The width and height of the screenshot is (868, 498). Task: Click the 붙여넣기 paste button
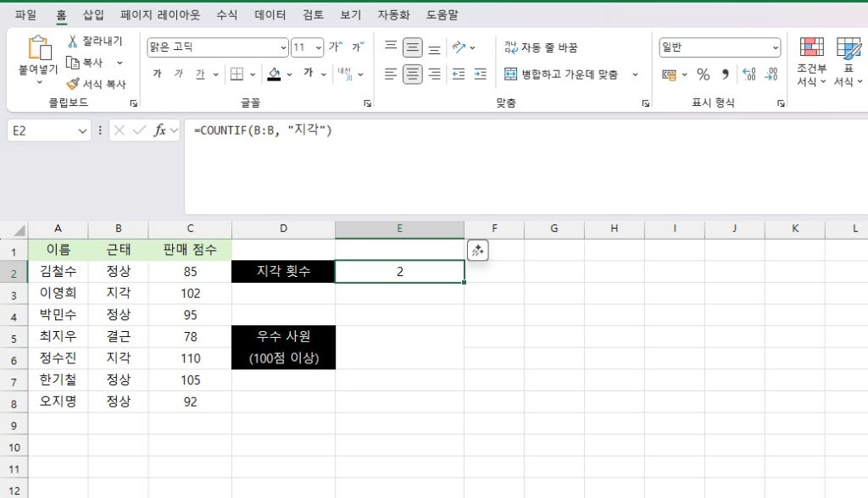pyautogui.click(x=38, y=58)
